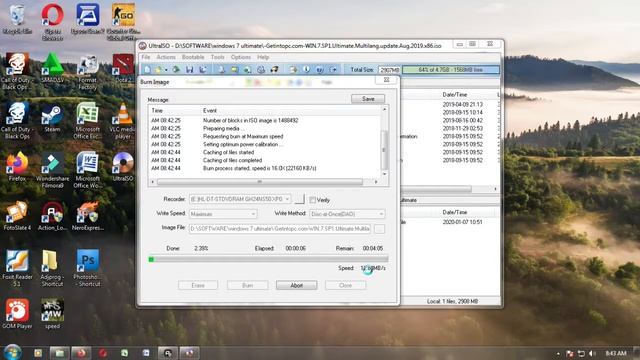Click the greyed-out Close button in Burn Image
This screenshot has height=360, width=640.
point(345,285)
